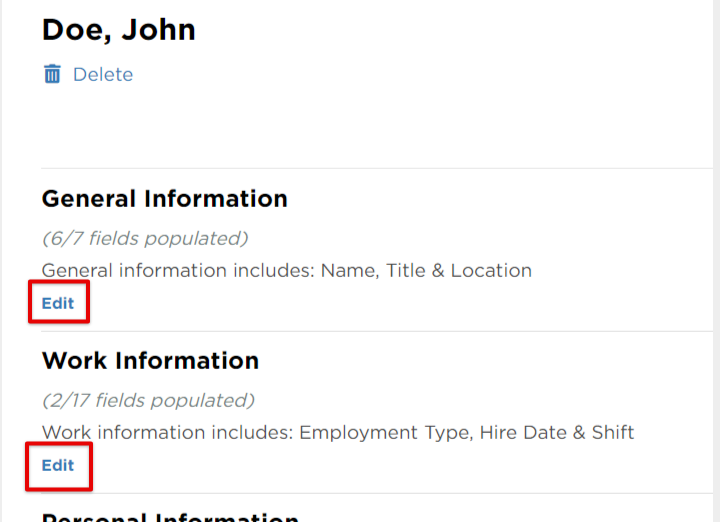Click the Delete link for John Doe
The image size is (720, 522).
click(103, 74)
